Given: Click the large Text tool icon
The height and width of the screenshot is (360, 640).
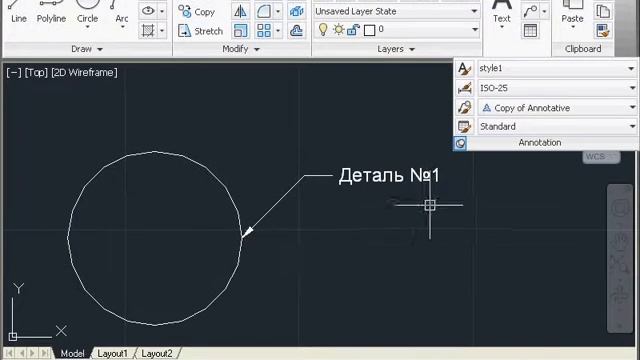Looking at the screenshot, I should point(502,7).
